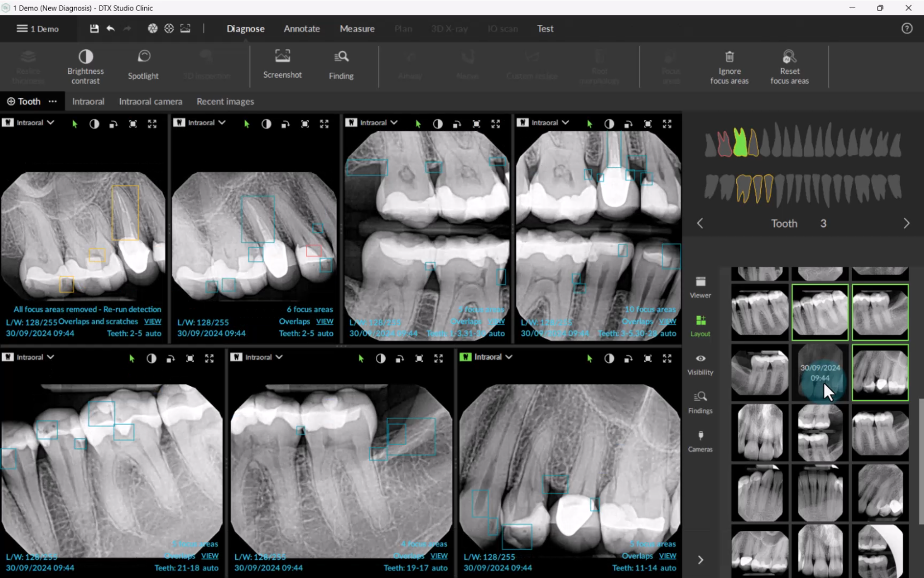Click the aperture capture icon in the top bar
The image size is (924, 578).
click(x=153, y=28)
